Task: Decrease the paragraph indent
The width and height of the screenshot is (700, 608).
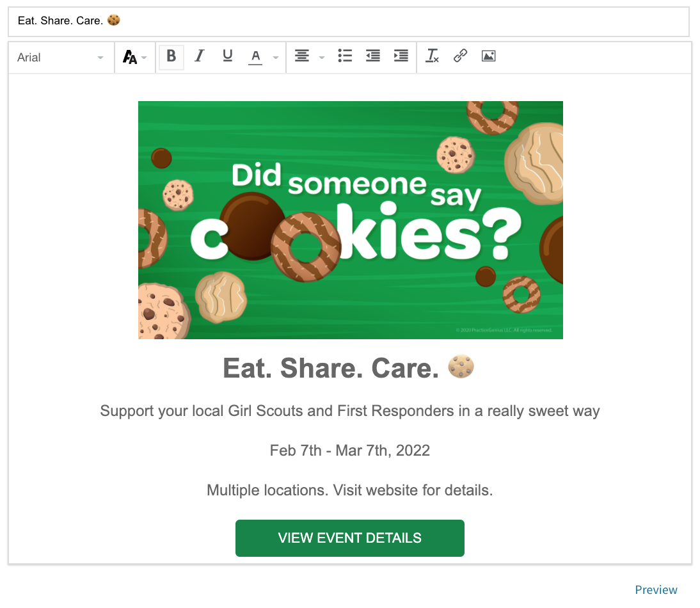Action: point(372,56)
